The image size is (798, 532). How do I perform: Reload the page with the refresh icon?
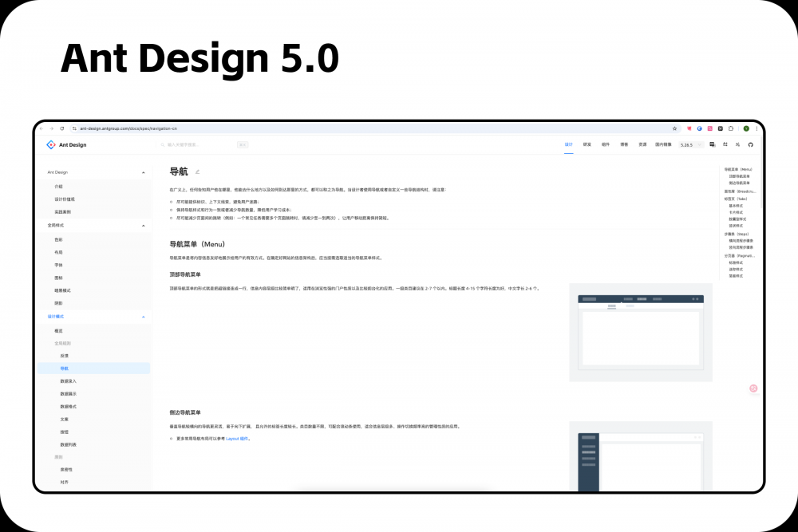(x=61, y=128)
